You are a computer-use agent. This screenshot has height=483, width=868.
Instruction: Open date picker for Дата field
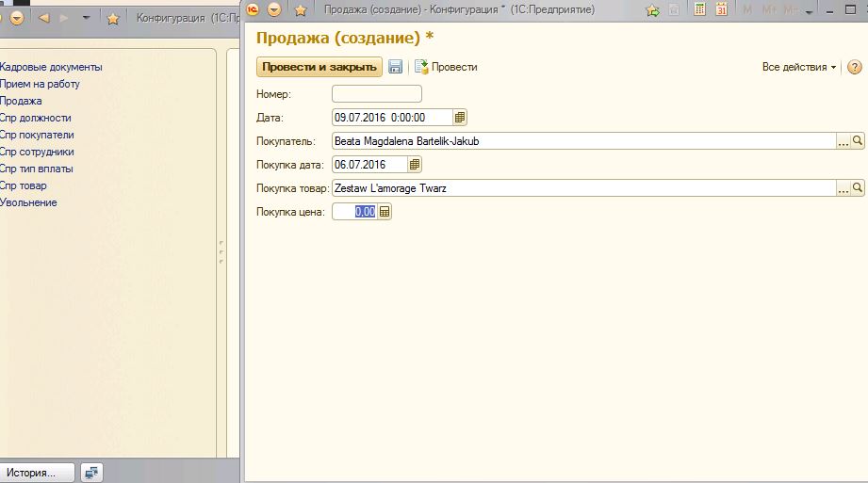point(460,118)
